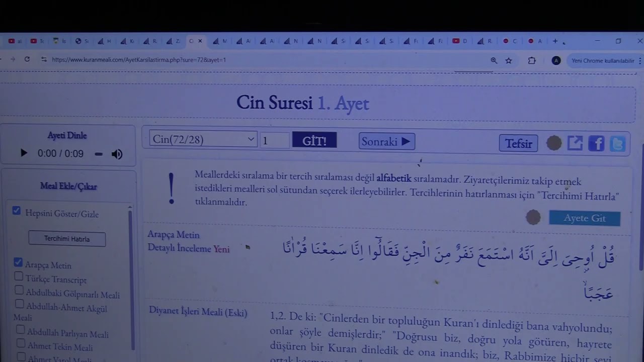This screenshot has height=362, width=644.
Task: Reload the page in Chrome
Action: coord(27,59)
